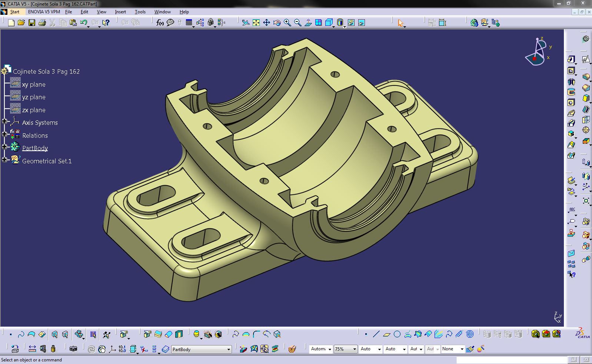The height and width of the screenshot is (364, 592).
Task: Open the Start menu
Action: (x=15, y=12)
